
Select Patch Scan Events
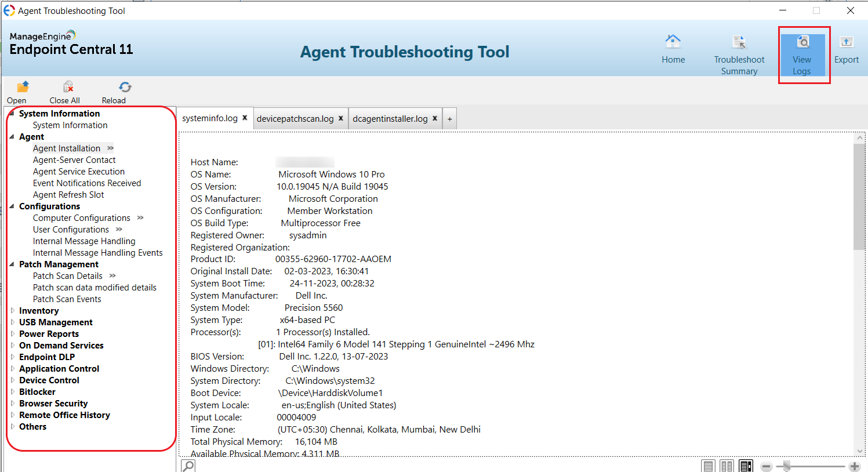[67, 299]
